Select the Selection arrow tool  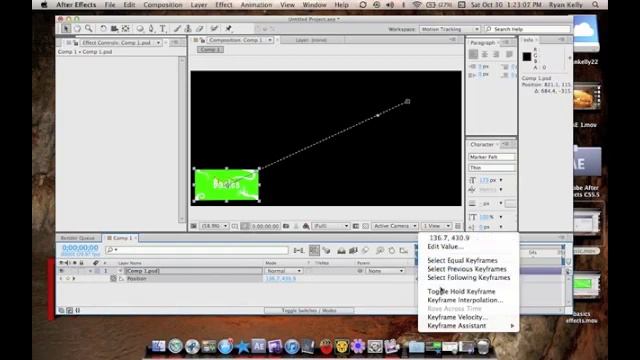pyautogui.click(x=65, y=29)
